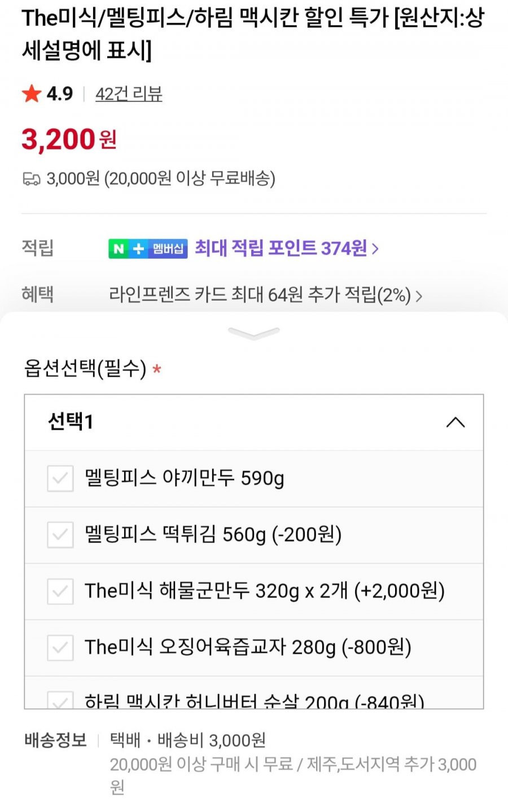Check The미식 해물군만두 320g x 2개 option
Viewport: 508px width, 812px height.
60,591
